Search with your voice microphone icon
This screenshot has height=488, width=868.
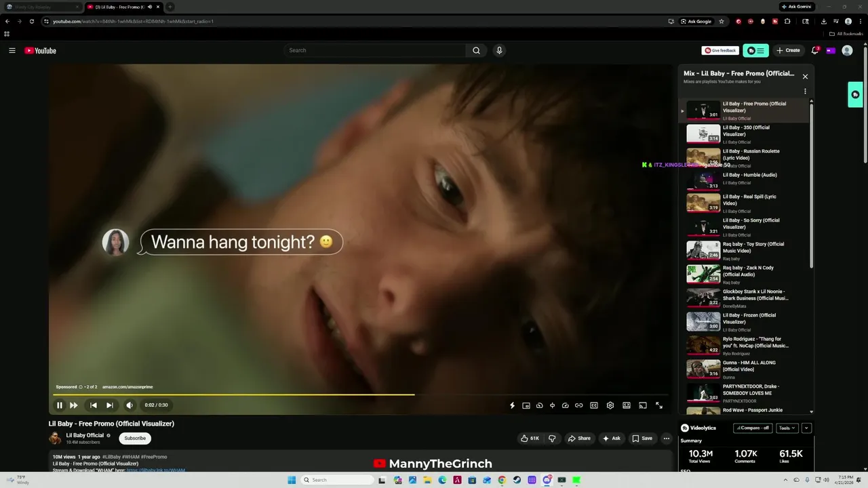(x=499, y=50)
